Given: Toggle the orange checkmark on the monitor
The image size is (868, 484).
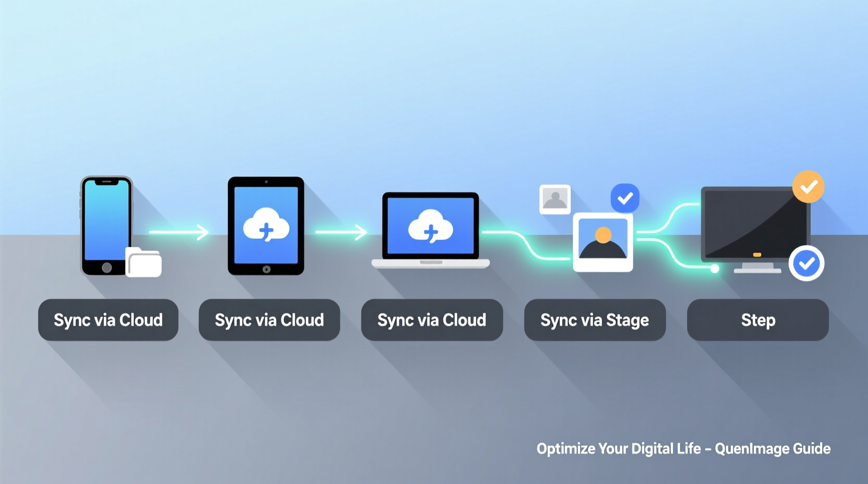Looking at the screenshot, I should tap(808, 186).
